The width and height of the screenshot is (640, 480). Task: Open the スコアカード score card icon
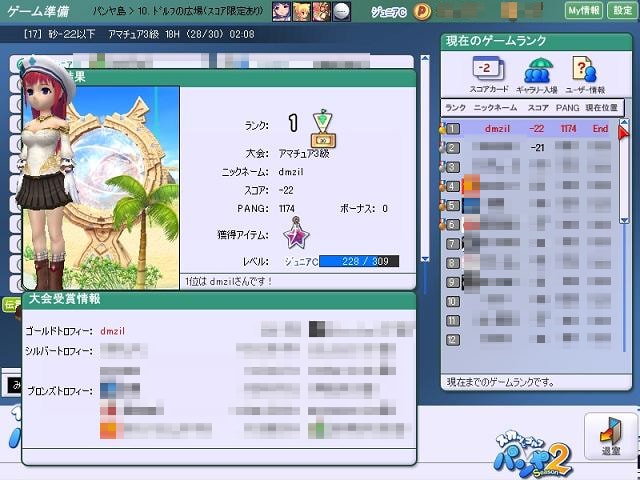point(489,74)
